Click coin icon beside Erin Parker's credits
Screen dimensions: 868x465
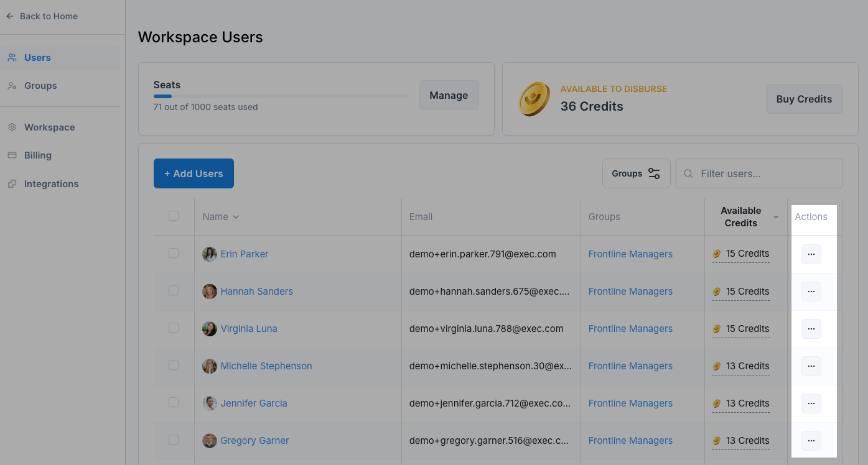click(717, 254)
